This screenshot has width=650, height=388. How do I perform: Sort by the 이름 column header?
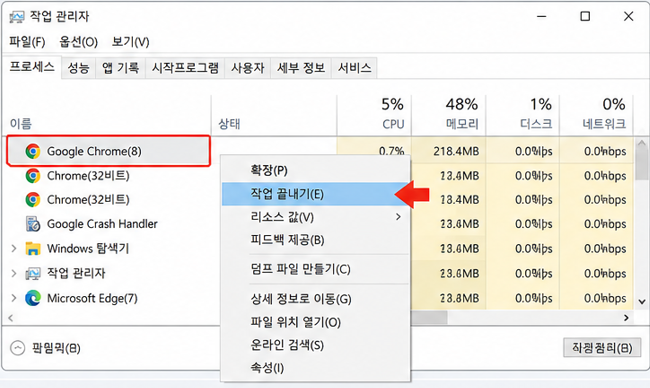21,124
